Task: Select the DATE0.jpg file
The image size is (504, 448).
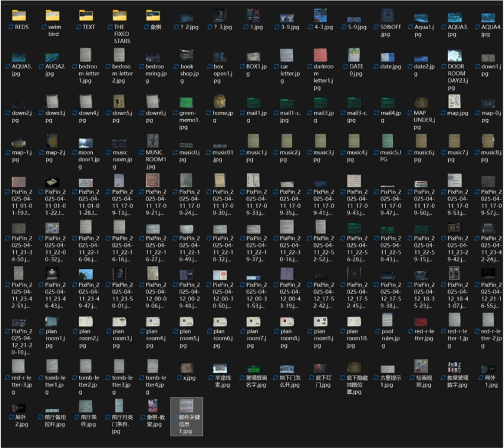Action: pyautogui.click(x=354, y=62)
